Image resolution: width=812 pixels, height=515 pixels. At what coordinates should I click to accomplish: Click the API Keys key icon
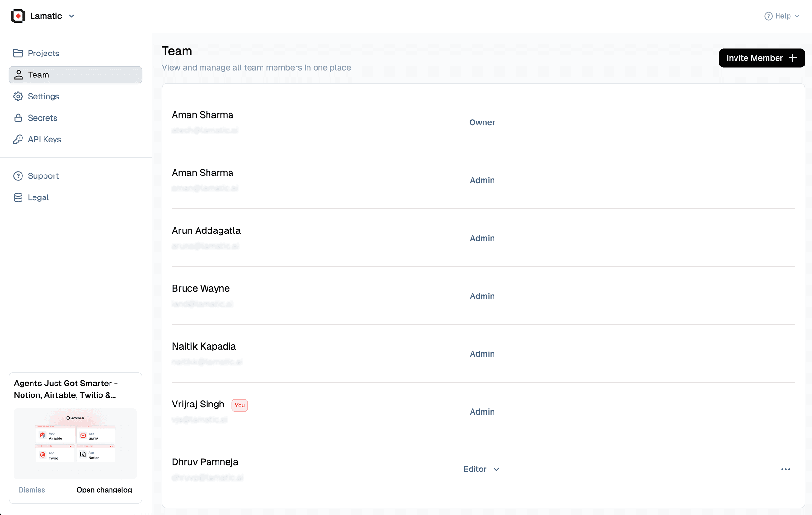pyautogui.click(x=18, y=139)
